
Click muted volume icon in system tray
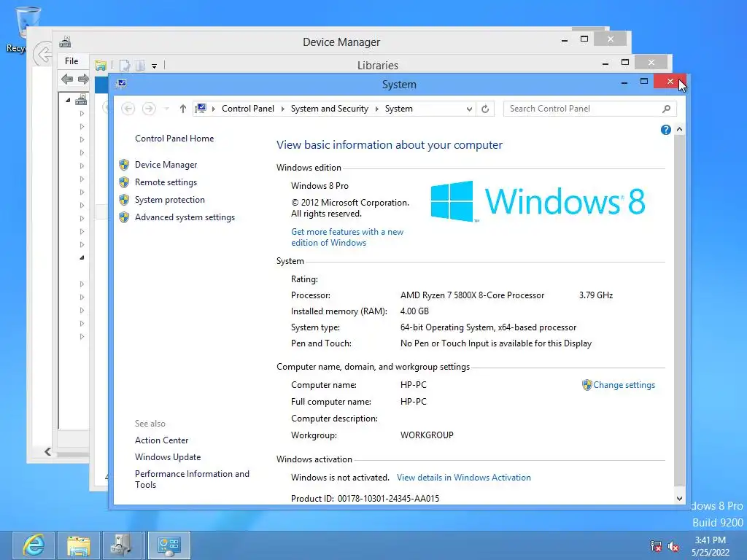pyautogui.click(x=673, y=546)
